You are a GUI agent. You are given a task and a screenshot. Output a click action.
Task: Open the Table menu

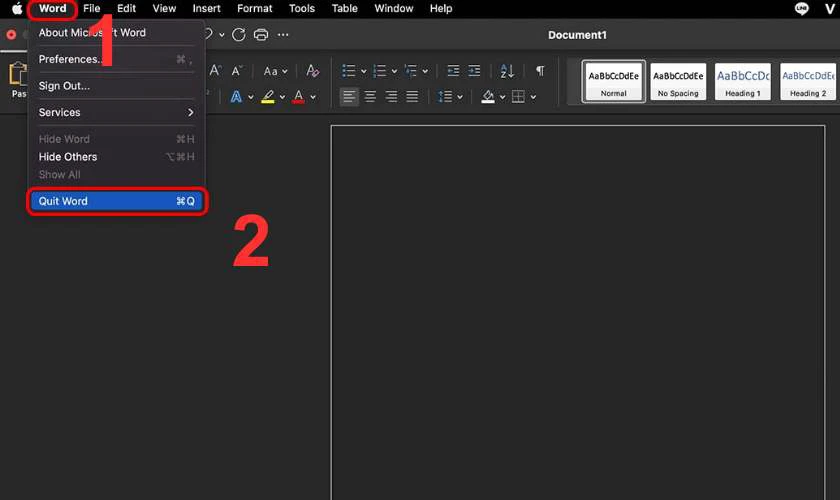344,9
